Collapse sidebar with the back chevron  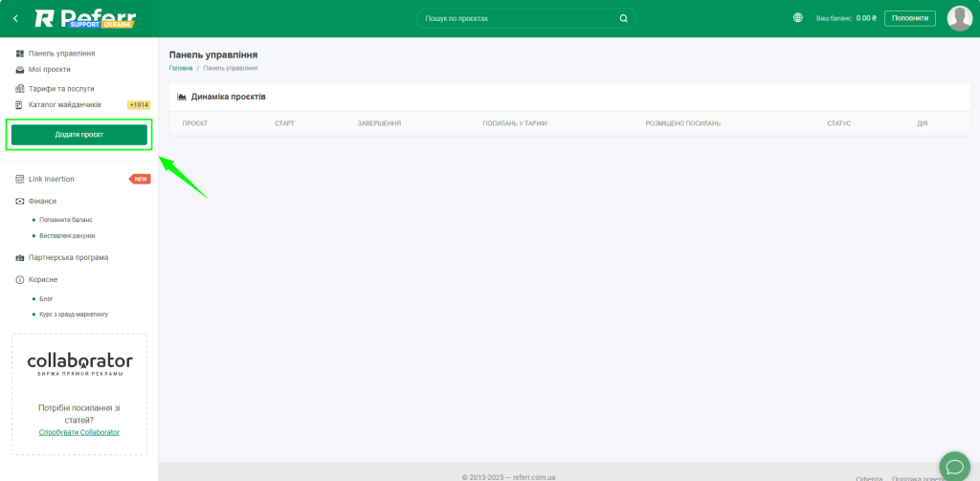point(15,18)
